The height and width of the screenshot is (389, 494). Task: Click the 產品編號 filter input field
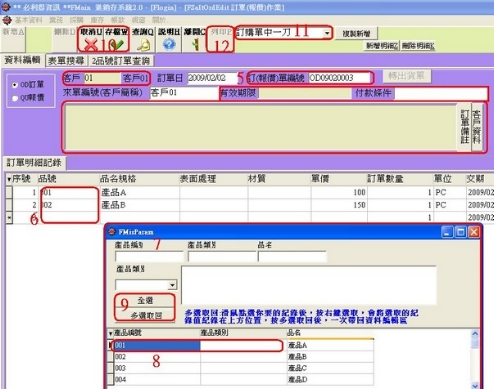[149, 256]
